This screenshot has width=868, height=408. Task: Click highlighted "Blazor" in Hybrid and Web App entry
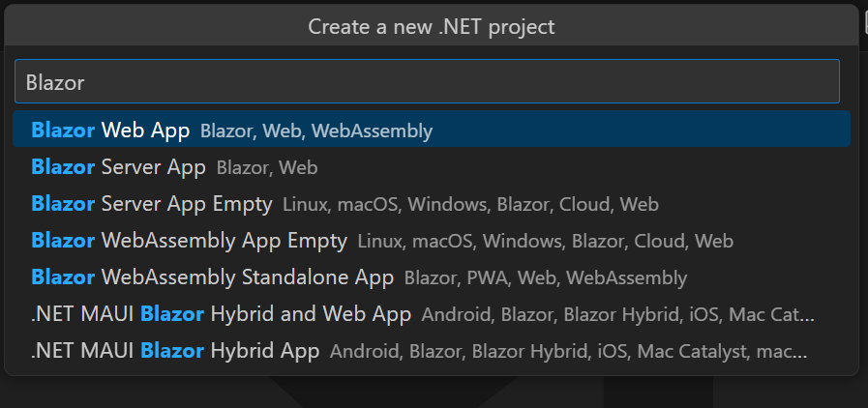[171, 314]
